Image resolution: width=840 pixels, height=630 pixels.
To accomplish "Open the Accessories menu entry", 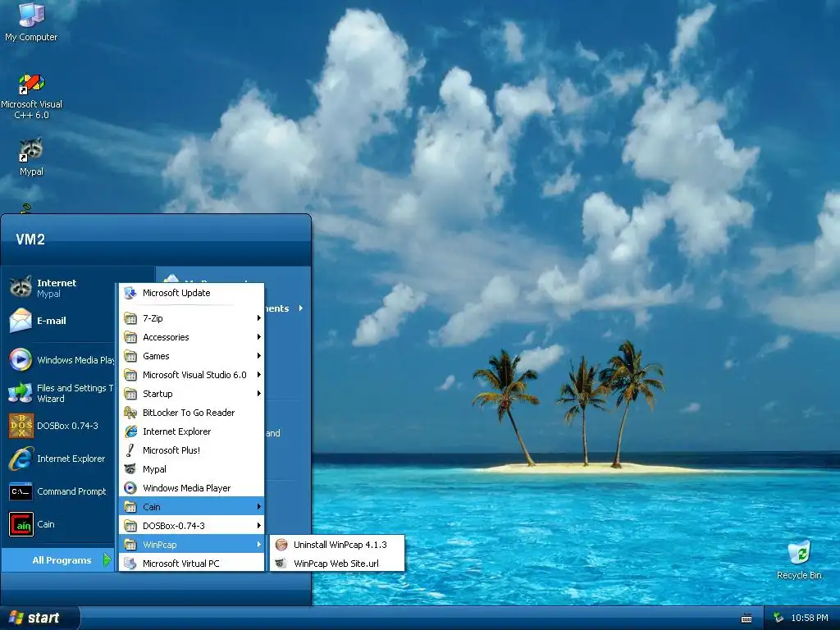I will 192,337.
